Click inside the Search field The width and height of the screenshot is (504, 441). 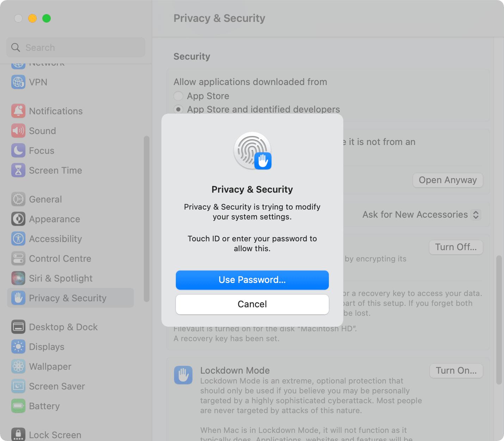75,47
